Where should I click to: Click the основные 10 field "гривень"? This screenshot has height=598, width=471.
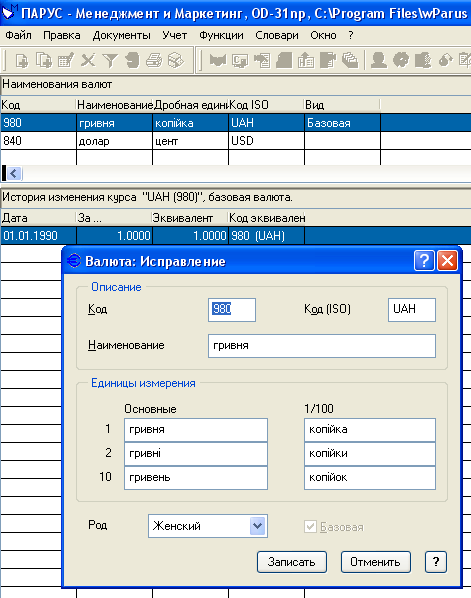pyautogui.click(x=196, y=478)
